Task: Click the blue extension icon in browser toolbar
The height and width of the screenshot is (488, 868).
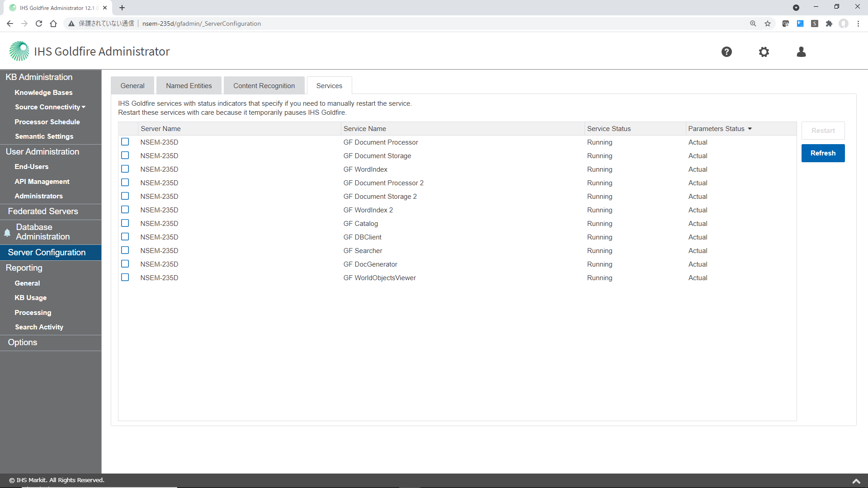Action: point(800,23)
